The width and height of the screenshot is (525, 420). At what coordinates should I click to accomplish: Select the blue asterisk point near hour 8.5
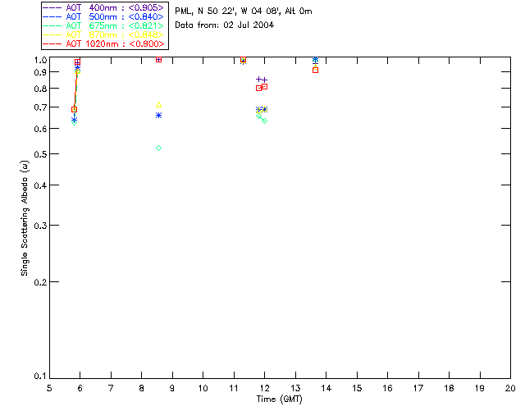pos(158,115)
